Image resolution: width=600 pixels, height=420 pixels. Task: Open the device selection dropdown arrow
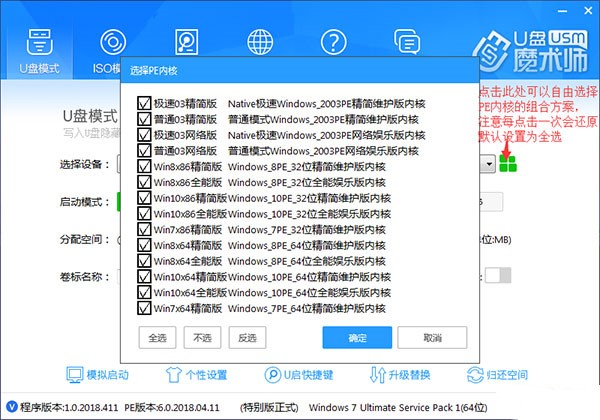click(488, 164)
